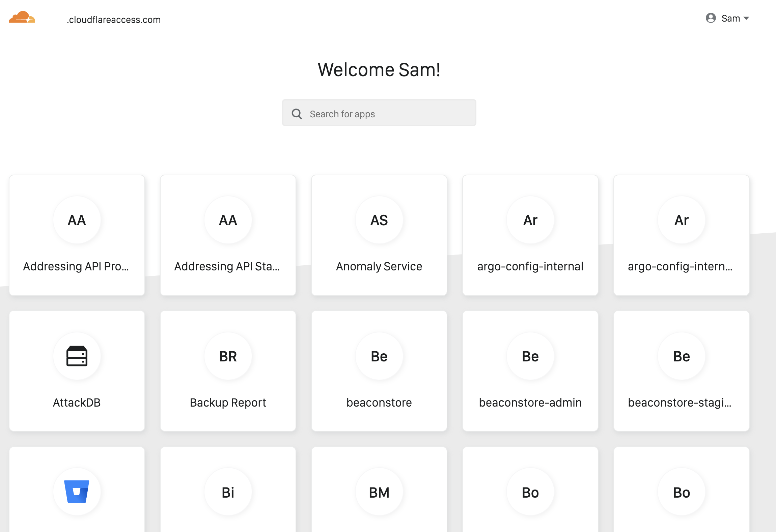
Task: Click the .cloudflareaccess.com domain text
Action: click(114, 20)
